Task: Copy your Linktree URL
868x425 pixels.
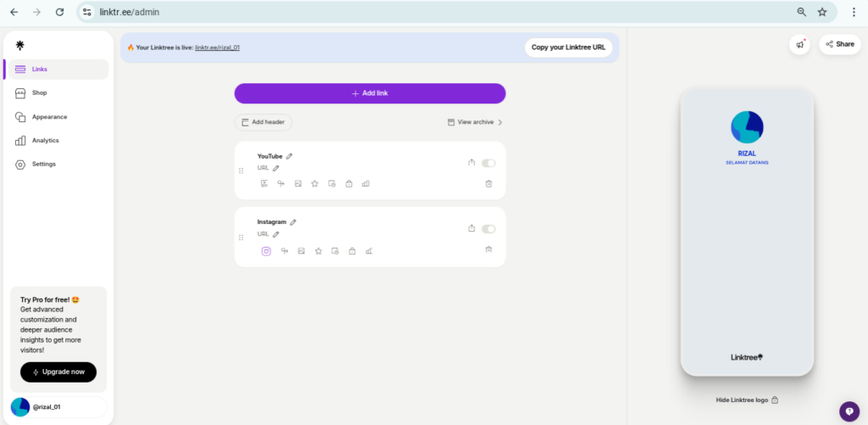Action: pos(569,48)
